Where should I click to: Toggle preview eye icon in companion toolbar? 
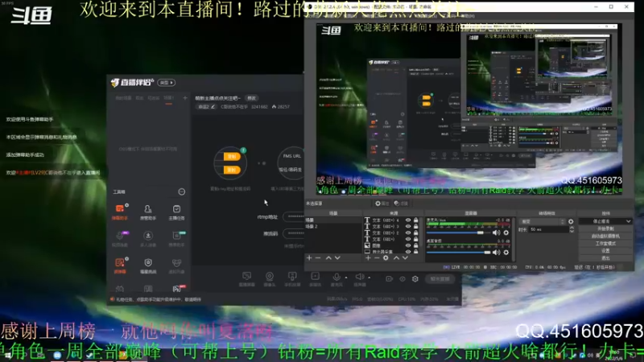pyautogui.click(x=402, y=278)
